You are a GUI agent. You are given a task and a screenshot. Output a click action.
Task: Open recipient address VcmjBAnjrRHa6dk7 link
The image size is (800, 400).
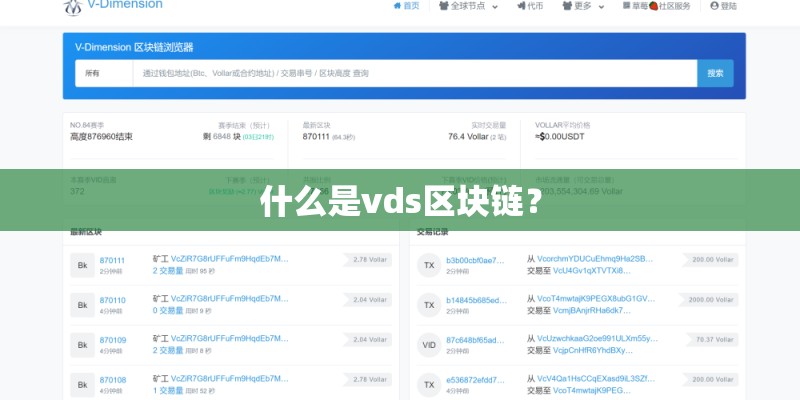click(592, 311)
